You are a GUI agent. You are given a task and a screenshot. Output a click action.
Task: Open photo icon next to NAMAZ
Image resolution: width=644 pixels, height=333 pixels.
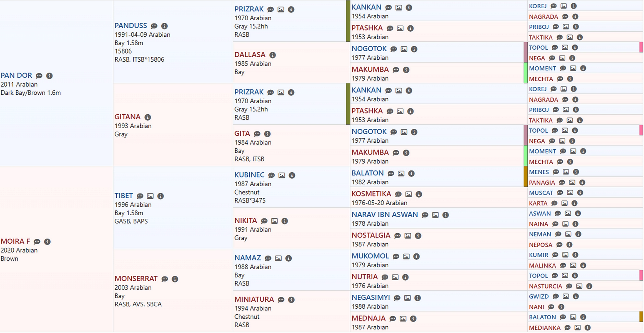point(278,258)
